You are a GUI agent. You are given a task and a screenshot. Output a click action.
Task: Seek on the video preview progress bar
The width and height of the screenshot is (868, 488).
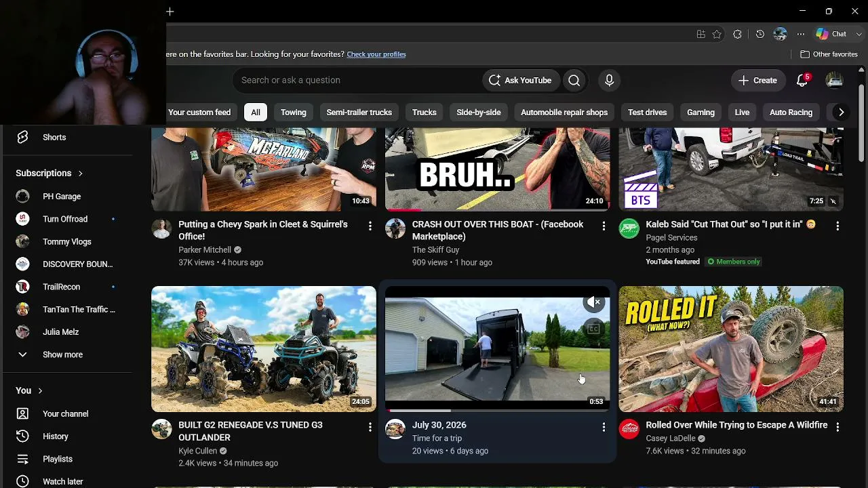pos(498,410)
